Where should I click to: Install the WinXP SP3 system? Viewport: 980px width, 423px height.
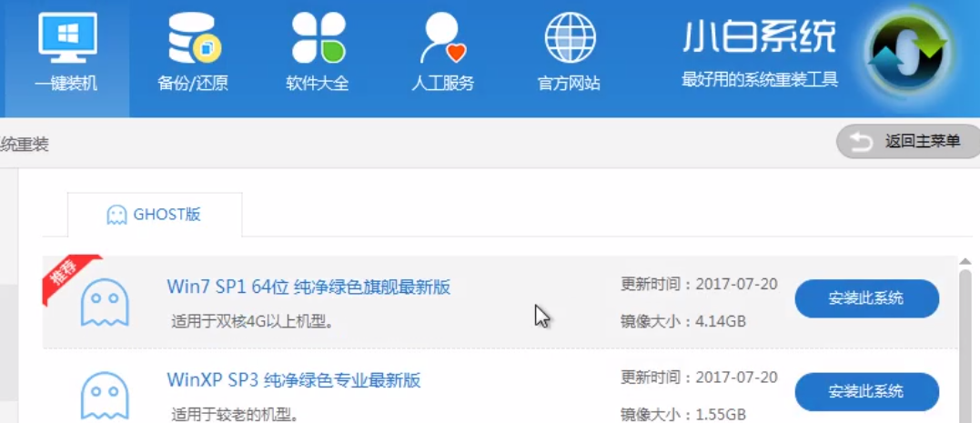tap(865, 391)
